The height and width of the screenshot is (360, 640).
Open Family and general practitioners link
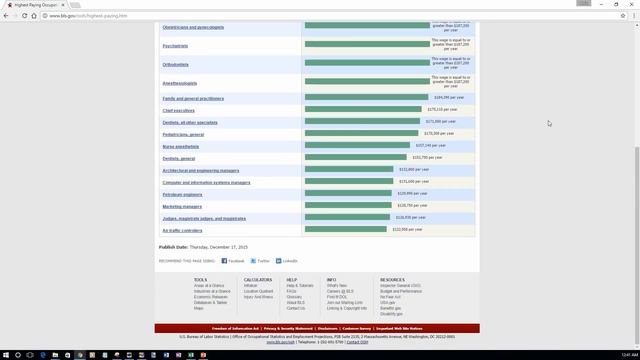click(x=193, y=99)
